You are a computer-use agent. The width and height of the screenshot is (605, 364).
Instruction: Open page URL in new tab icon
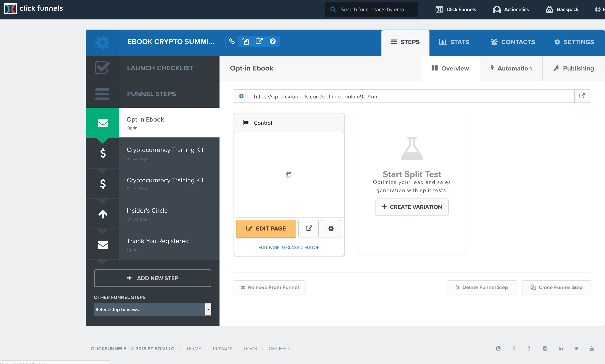pos(582,96)
